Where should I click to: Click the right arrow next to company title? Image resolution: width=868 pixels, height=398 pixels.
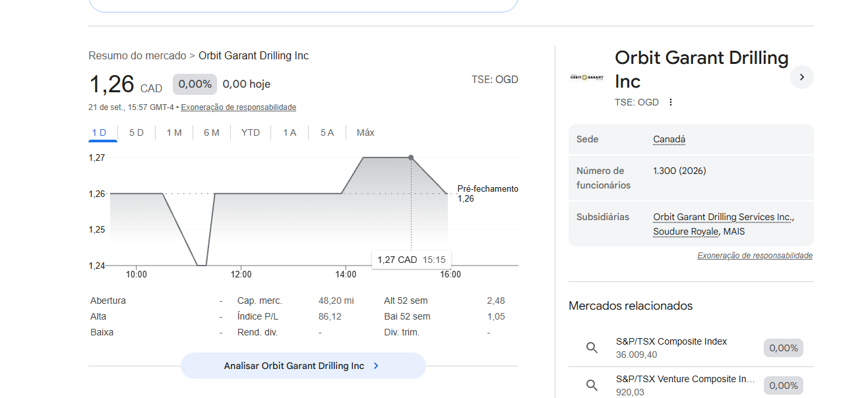801,77
